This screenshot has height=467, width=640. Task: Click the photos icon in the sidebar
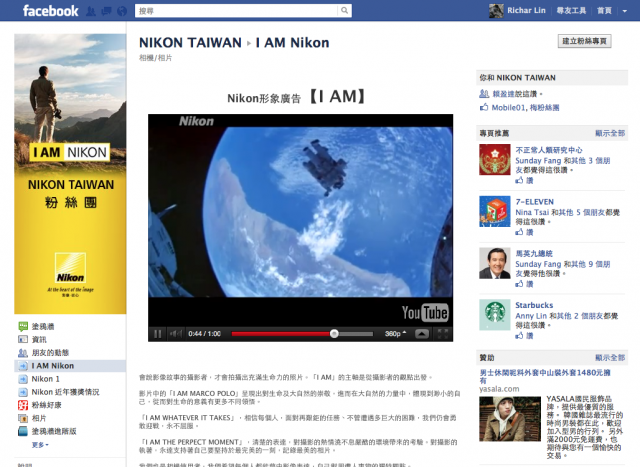(x=23, y=418)
